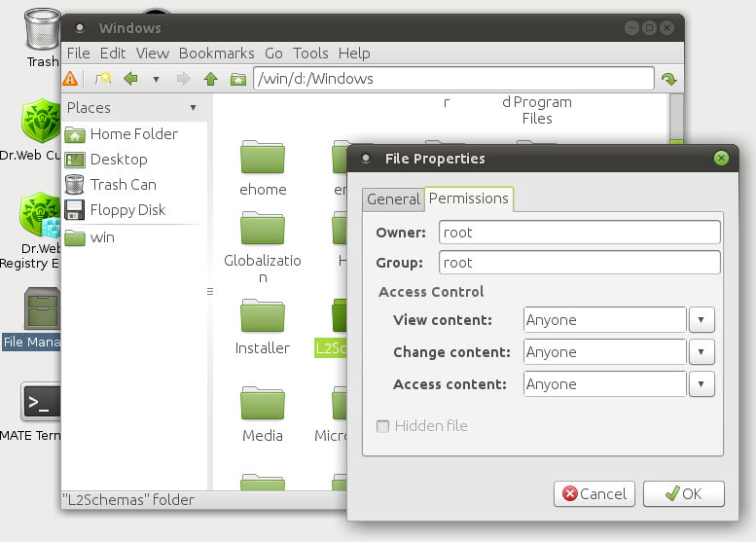Click the path field showing /win/d:/Windows
Image resolution: width=756 pixels, height=542 pixels.
click(453, 78)
